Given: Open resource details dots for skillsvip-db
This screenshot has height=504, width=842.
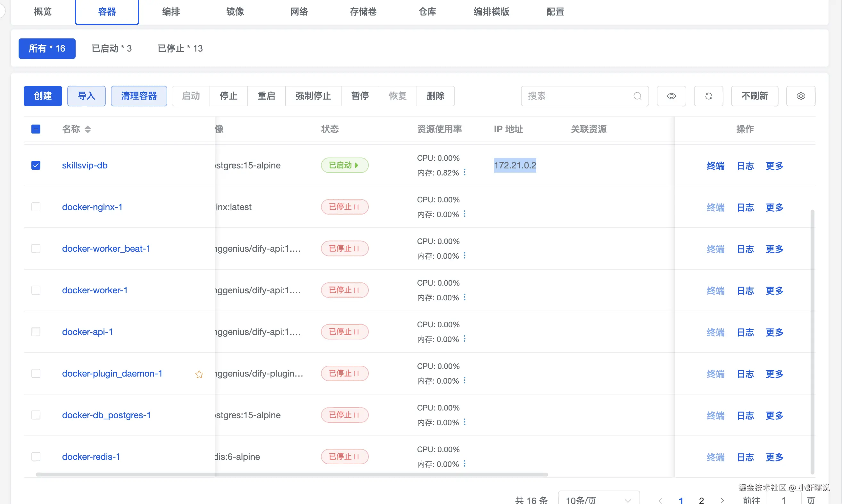Looking at the screenshot, I should pos(465,172).
